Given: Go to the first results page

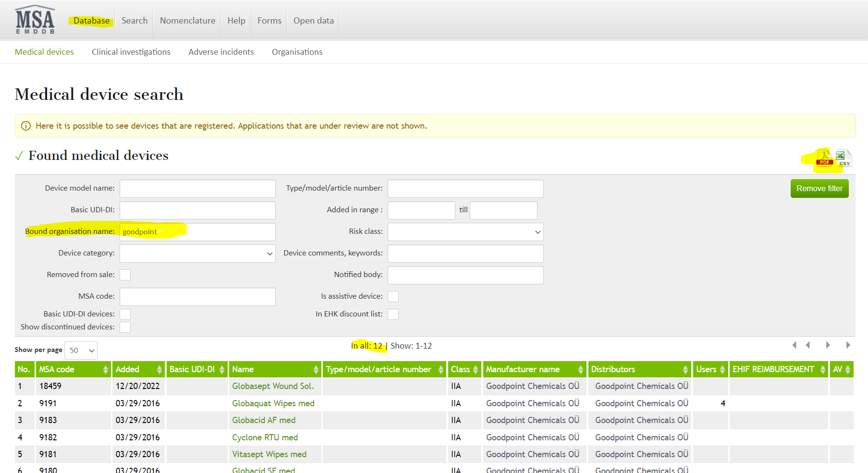Looking at the screenshot, I should tap(794, 345).
